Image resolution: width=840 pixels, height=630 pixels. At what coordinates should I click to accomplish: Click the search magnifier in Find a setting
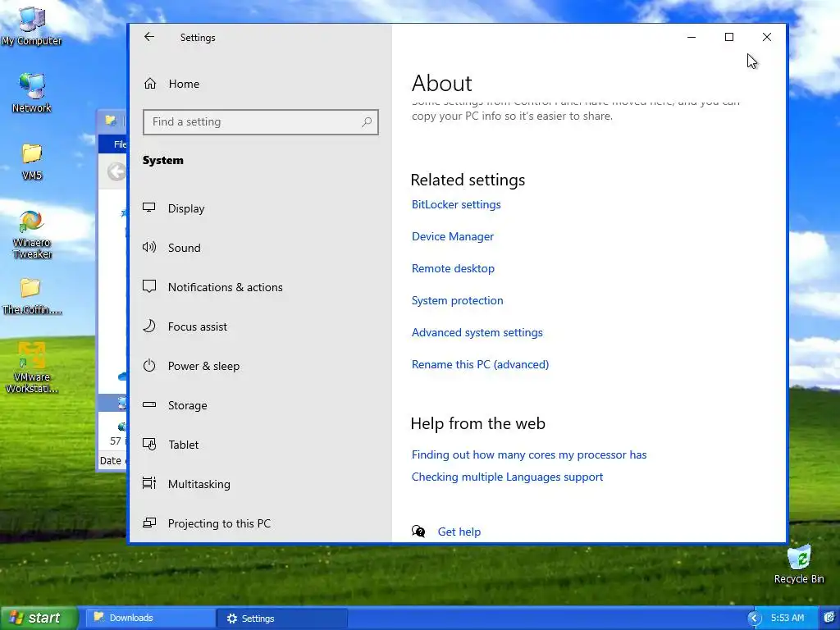click(x=367, y=122)
